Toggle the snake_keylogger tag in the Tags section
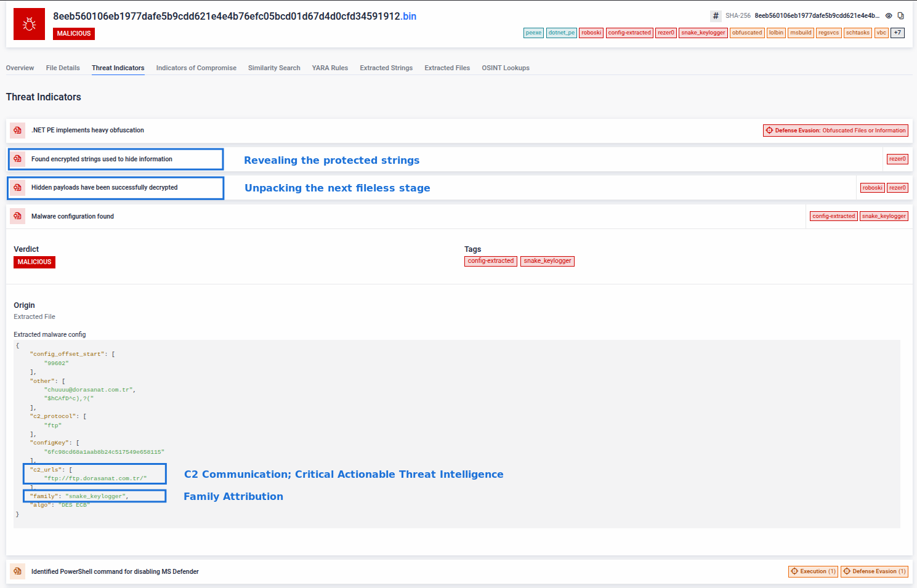 (547, 261)
